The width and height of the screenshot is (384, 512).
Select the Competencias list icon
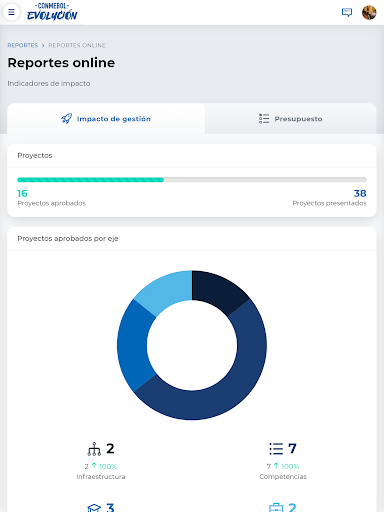276,449
